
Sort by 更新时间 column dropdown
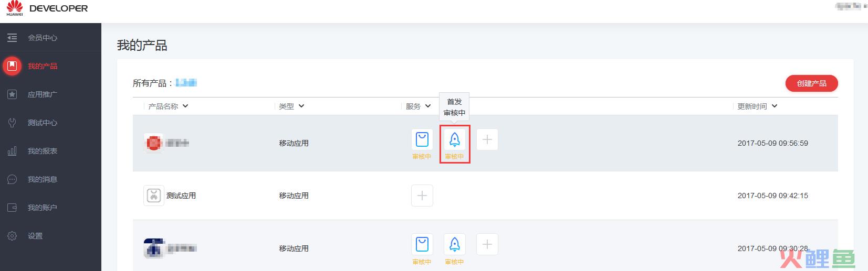757,106
